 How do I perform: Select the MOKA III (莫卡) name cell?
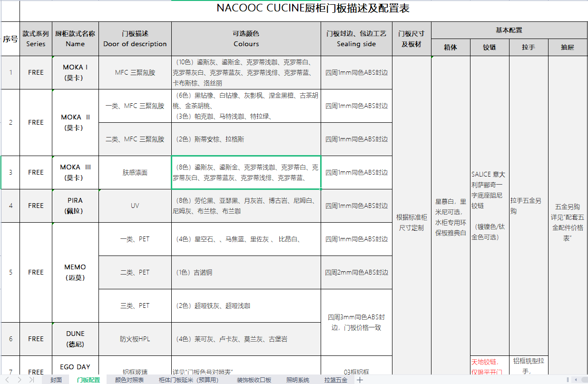click(x=75, y=172)
